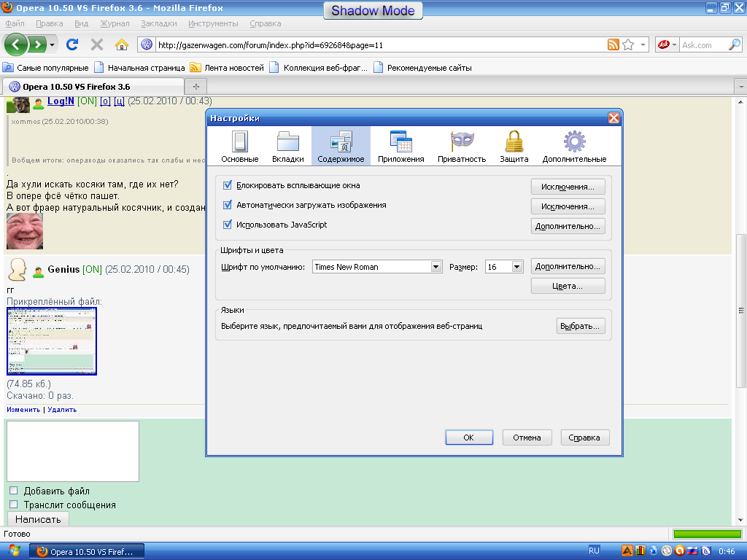Click the Справка button in the dialog
This screenshot has width=747, height=560.
pos(584,437)
